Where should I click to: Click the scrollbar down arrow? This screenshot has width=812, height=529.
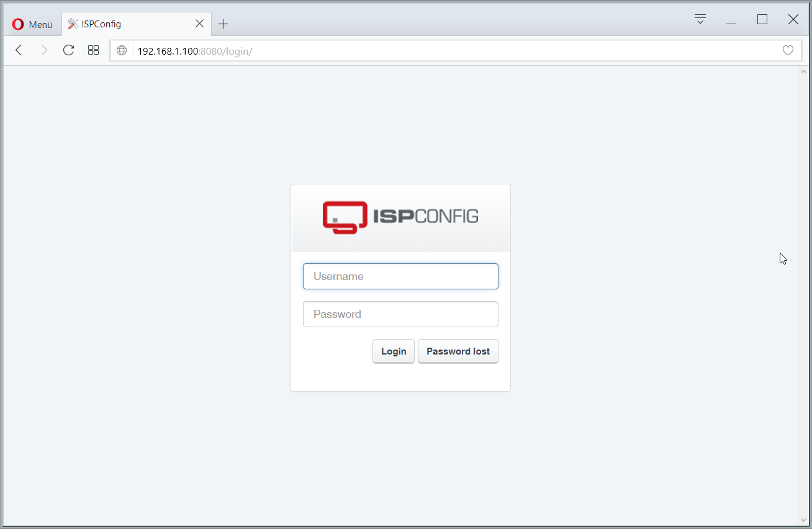[x=805, y=520]
